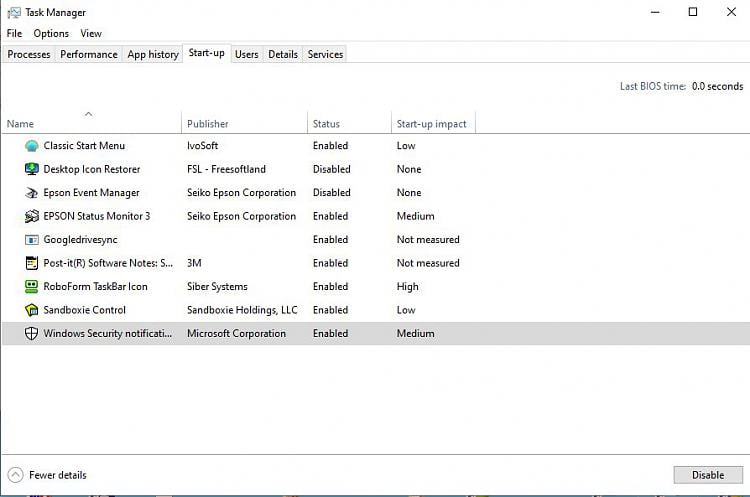Click the Googledrivesync entry icon
Image resolution: width=750 pixels, height=497 pixels.
click(31, 240)
